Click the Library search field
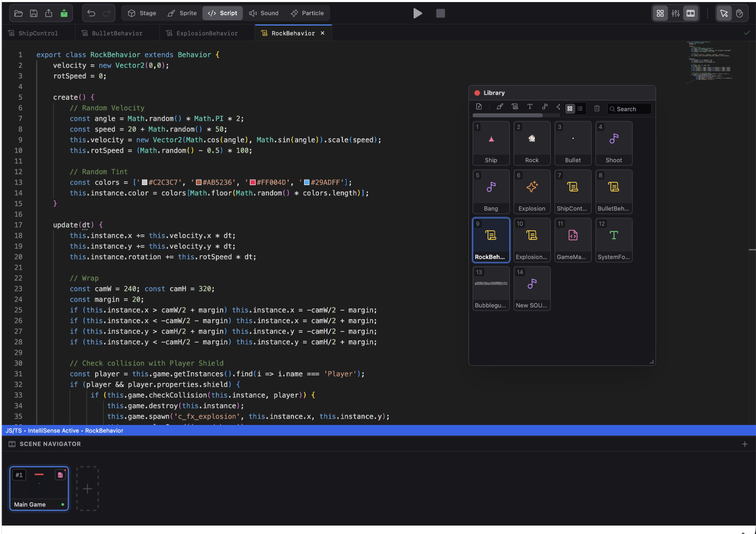This screenshot has height=534, width=756. pos(629,109)
